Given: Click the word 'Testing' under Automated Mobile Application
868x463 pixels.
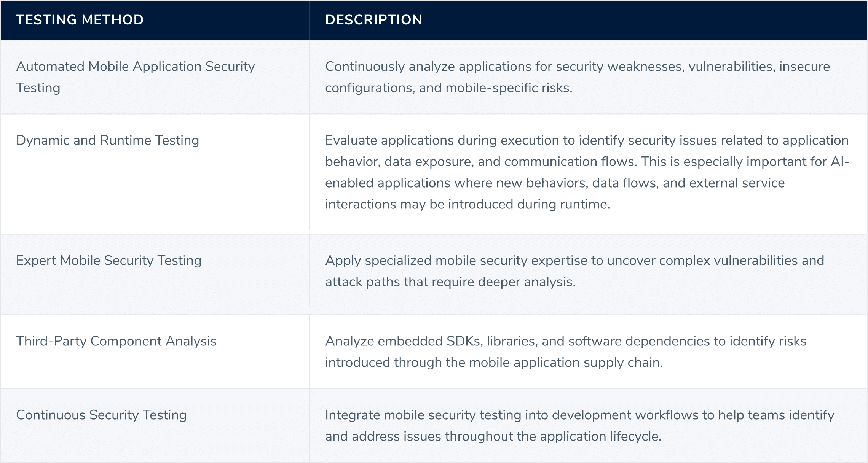Looking at the screenshot, I should (38, 88).
